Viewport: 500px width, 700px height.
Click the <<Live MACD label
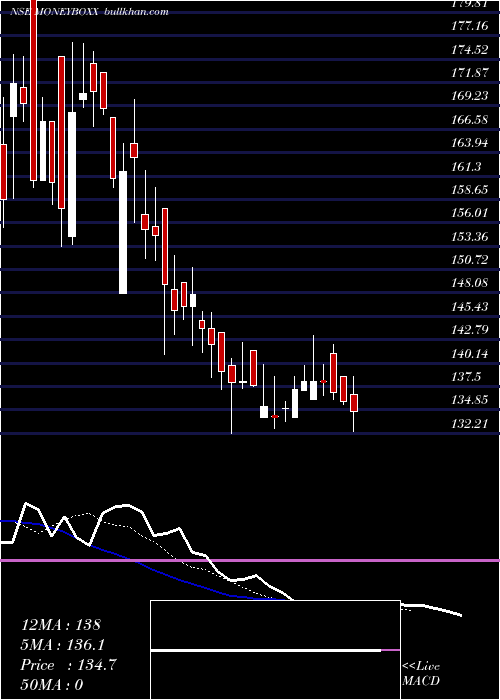(x=421, y=673)
